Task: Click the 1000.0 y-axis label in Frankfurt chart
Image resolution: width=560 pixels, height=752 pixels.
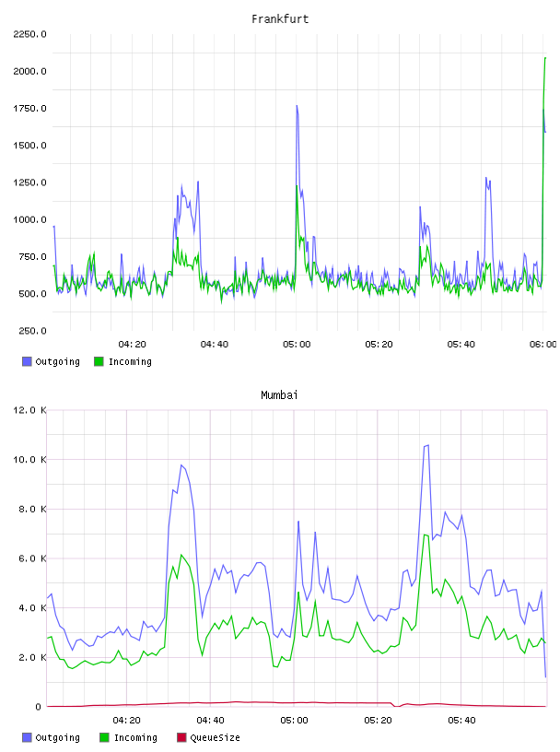Action: pos(29,219)
